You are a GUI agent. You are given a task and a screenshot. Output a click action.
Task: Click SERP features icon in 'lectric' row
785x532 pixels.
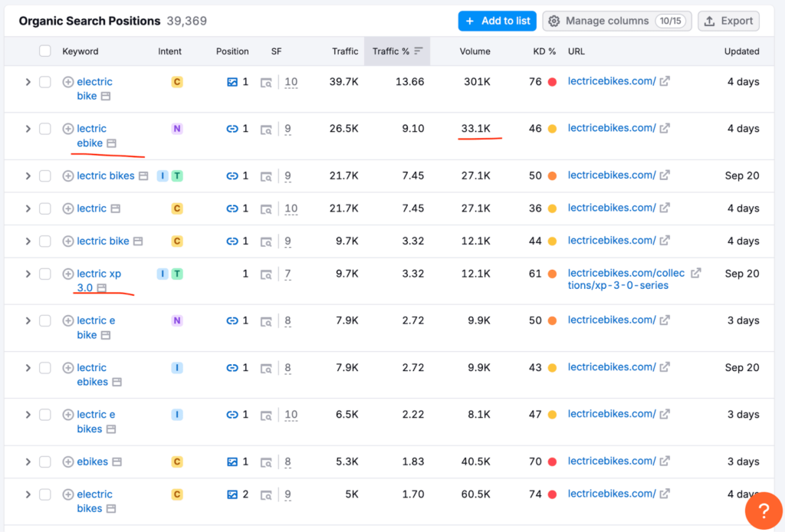point(266,209)
